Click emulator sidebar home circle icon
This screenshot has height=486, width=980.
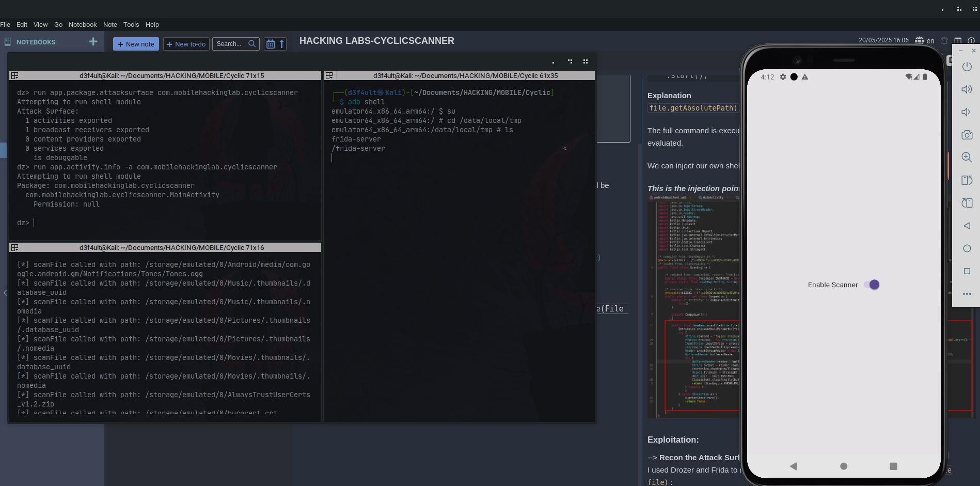pos(967,248)
